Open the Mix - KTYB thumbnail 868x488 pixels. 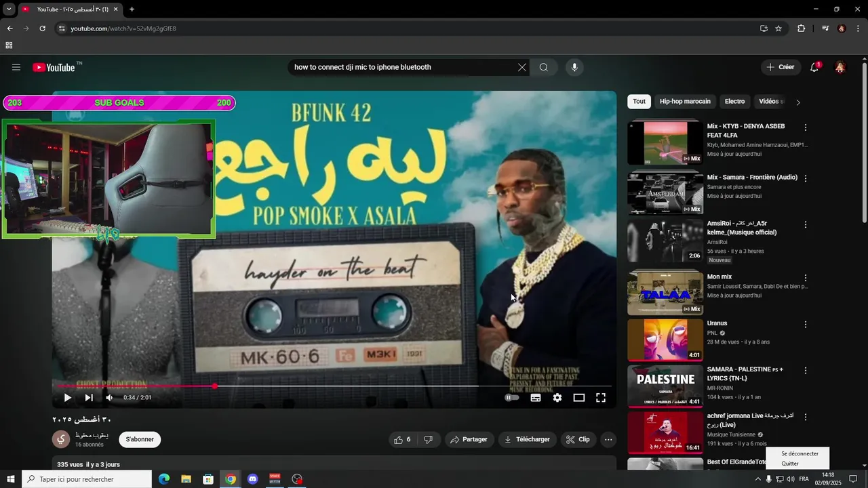click(x=665, y=143)
